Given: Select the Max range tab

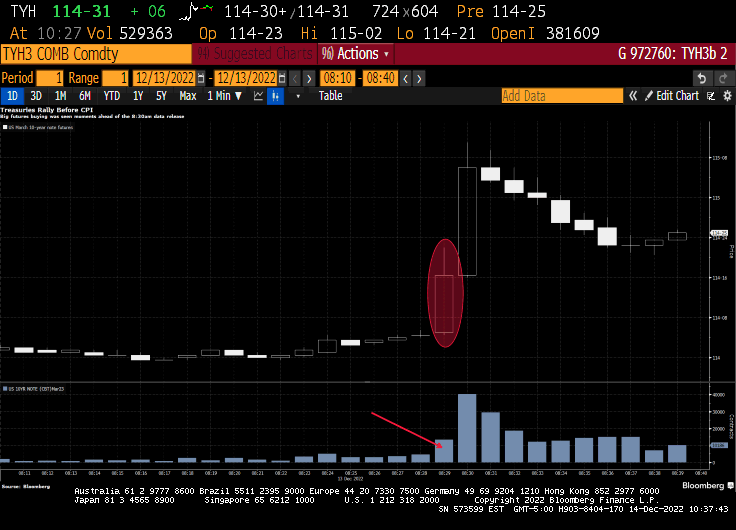Looking at the screenshot, I should point(188,96).
